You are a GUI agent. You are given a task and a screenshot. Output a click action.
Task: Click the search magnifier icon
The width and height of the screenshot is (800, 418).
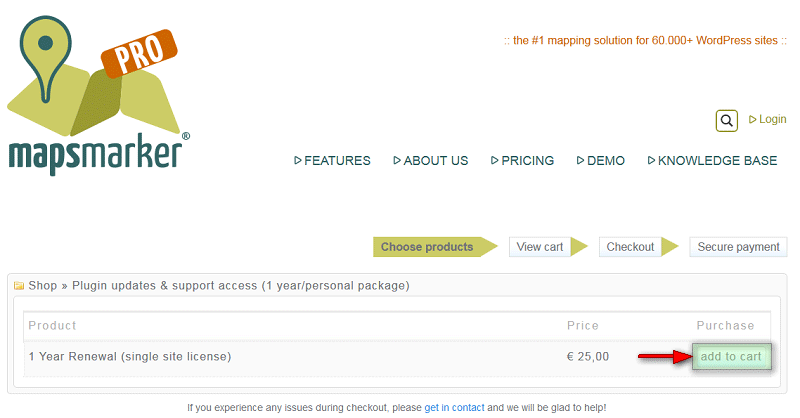[727, 121]
